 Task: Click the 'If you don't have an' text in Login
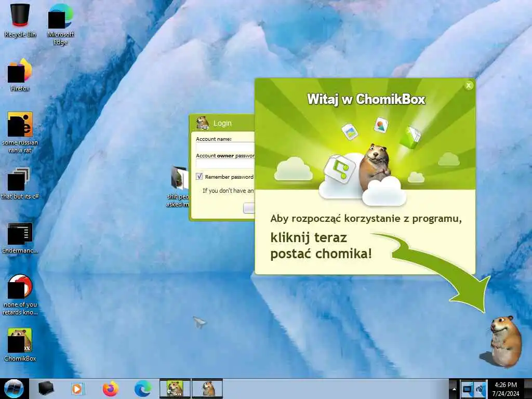(228, 191)
